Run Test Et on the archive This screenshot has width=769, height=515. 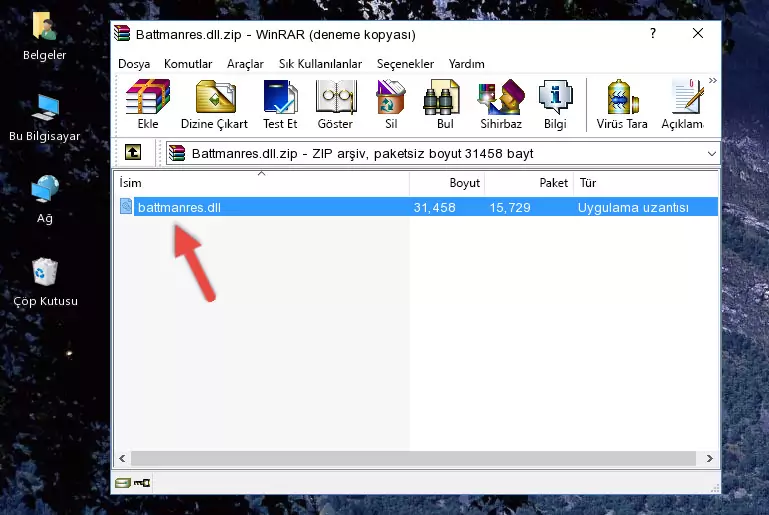(x=280, y=104)
